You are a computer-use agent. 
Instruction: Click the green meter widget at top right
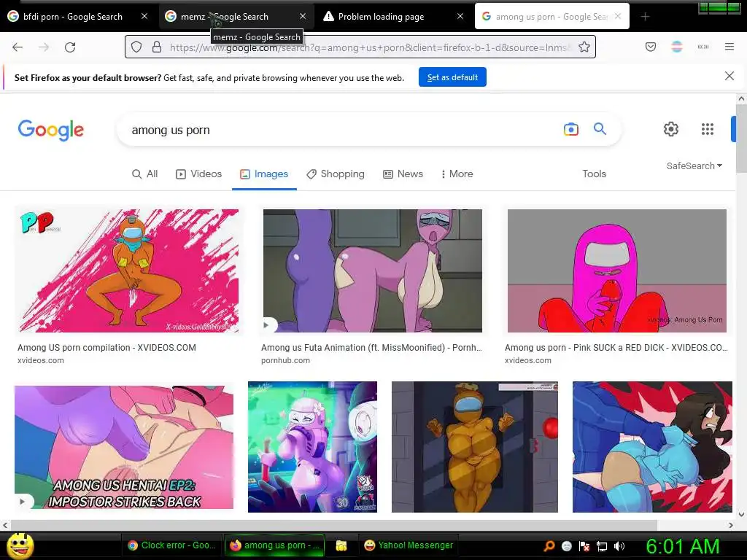point(719,7)
